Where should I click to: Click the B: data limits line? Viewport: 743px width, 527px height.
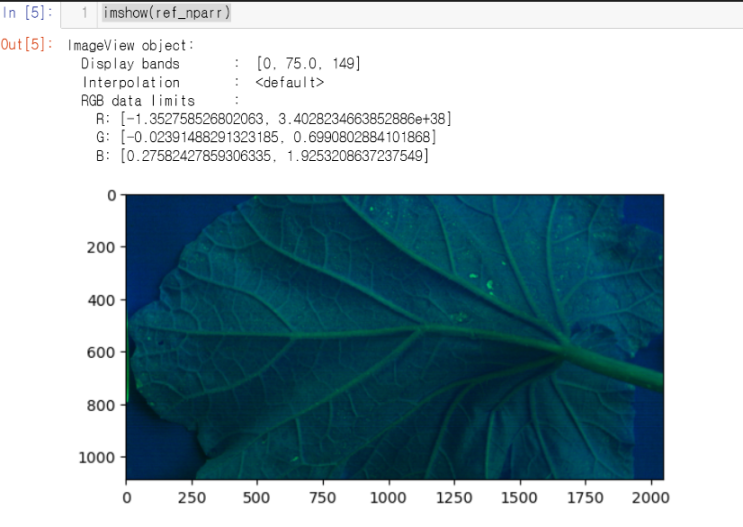pyautogui.click(x=262, y=156)
